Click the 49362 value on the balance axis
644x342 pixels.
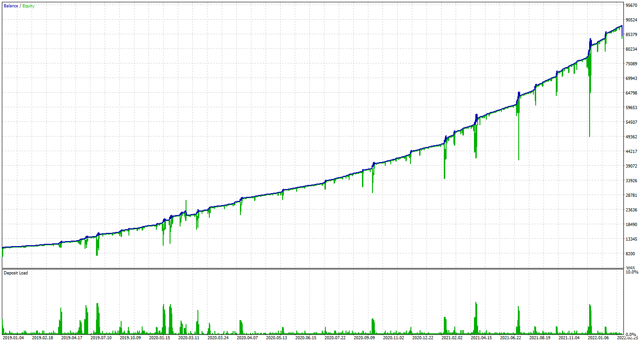[631, 137]
